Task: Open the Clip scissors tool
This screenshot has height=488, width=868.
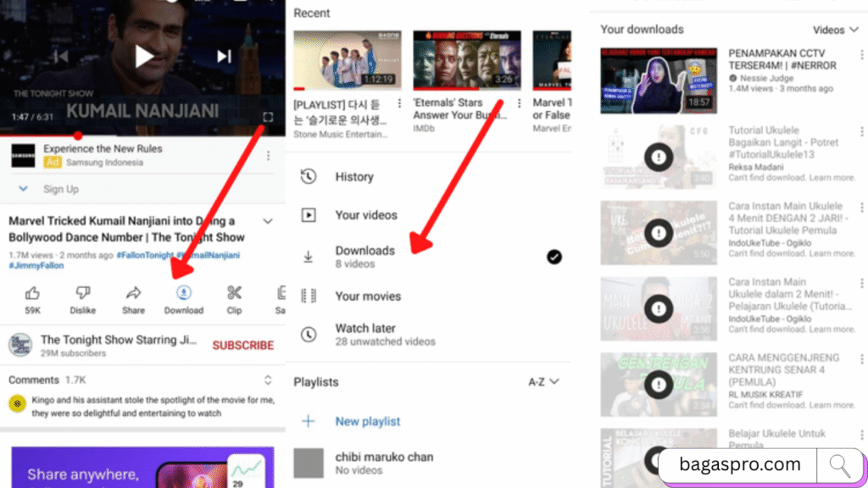Action: pos(234,293)
